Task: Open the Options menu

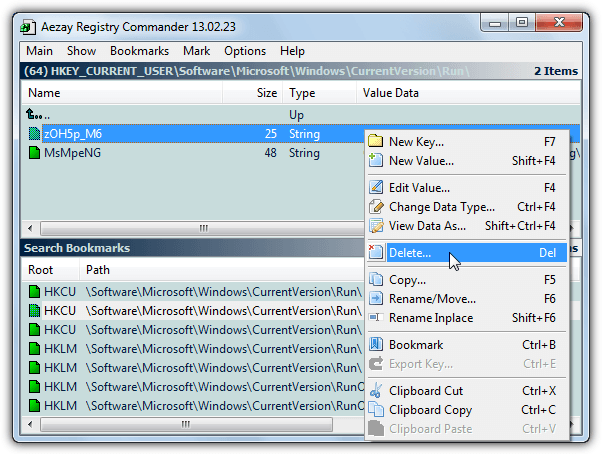Action: click(x=245, y=51)
